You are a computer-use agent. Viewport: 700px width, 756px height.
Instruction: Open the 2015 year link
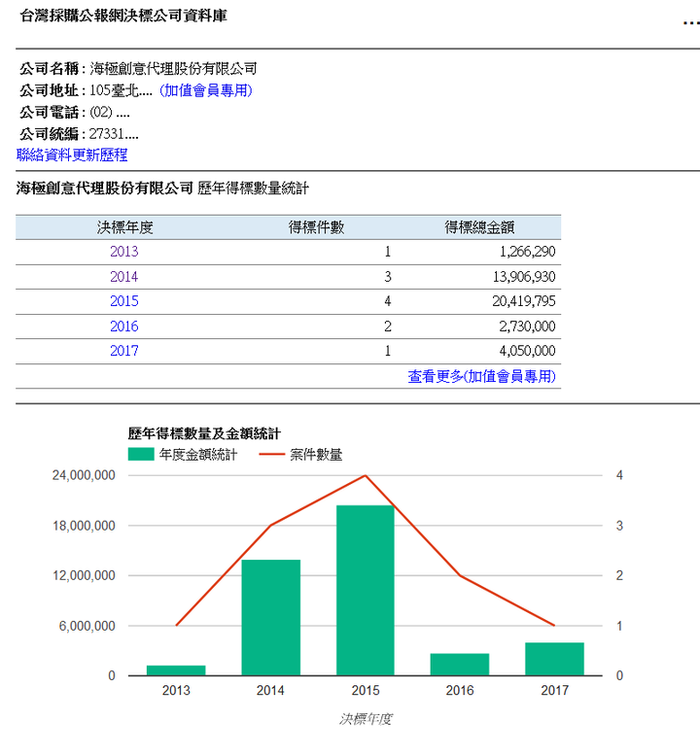coord(124,301)
